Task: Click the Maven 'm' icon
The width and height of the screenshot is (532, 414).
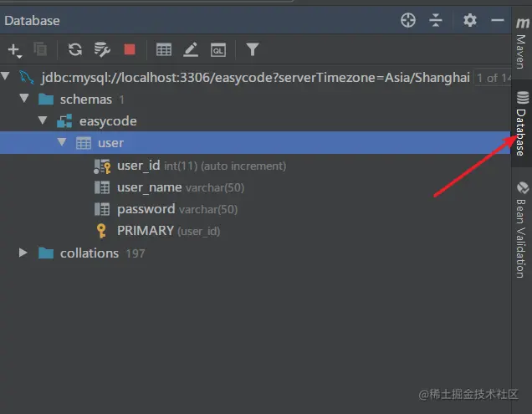Action: pos(522,23)
